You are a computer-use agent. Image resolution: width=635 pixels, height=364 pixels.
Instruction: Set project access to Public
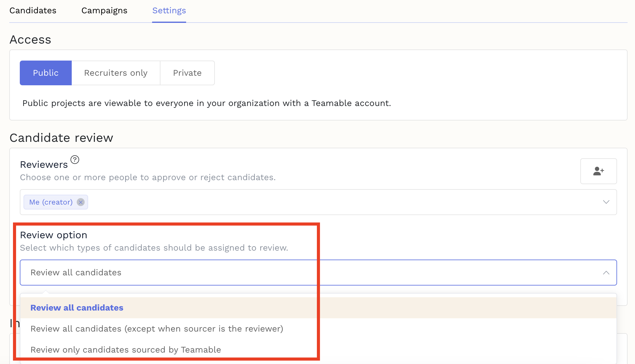pyautogui.click(x=45, y=73)
